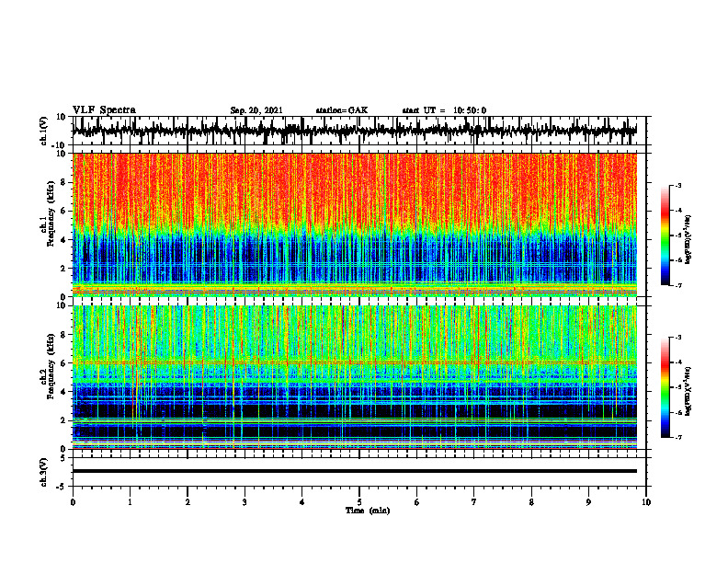This screenshot has width=728, height=563.
Task: Click the ch.1 colorbar gradient
Action: click(x=665, y=236)
